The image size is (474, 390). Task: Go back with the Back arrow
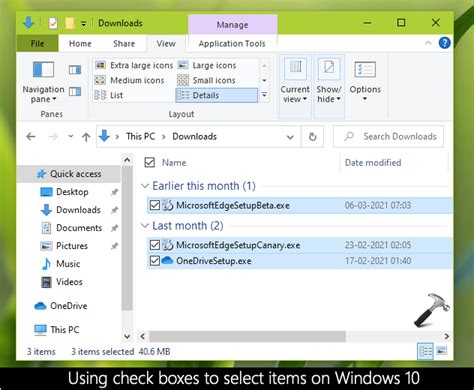(31, 137)
